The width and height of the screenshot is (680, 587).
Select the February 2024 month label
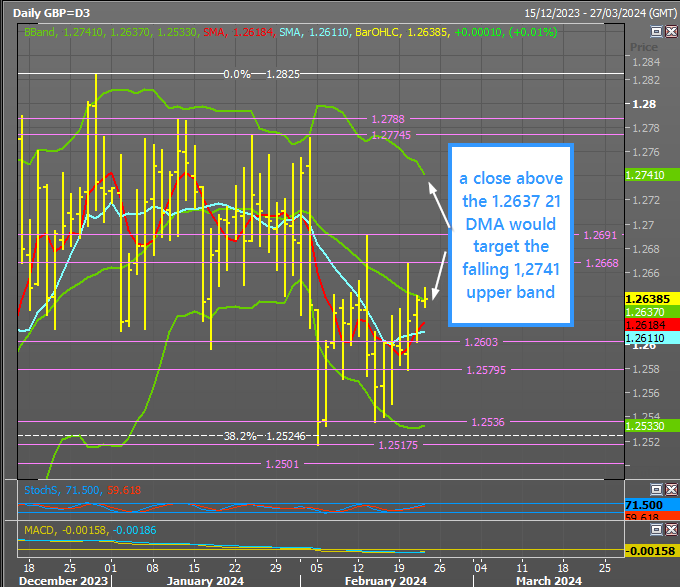[386, 580]
